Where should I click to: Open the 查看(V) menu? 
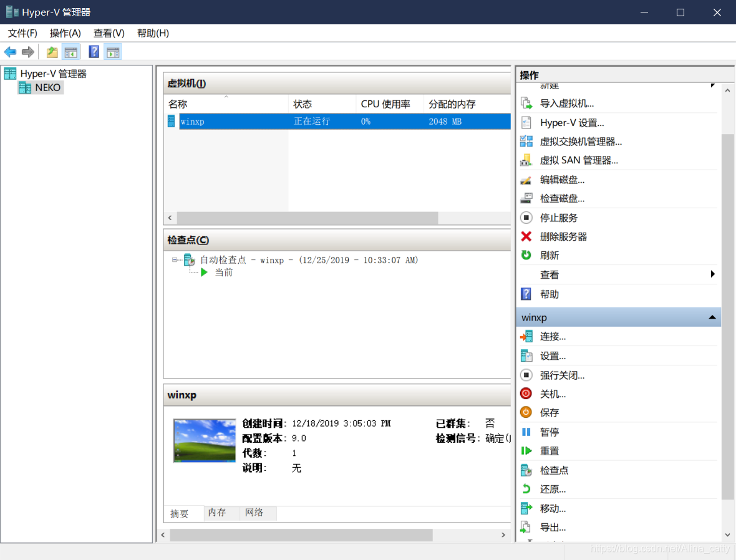click(109, 33)
